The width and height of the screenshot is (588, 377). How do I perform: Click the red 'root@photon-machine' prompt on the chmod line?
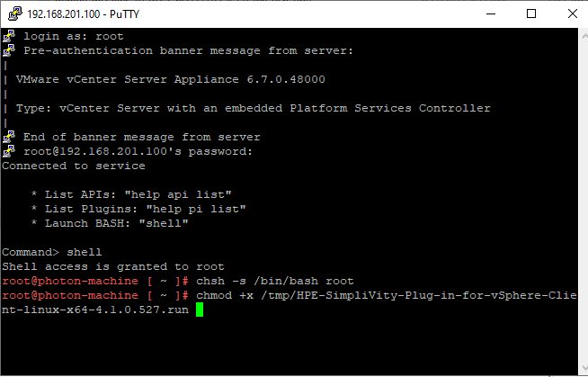[70, 295]
